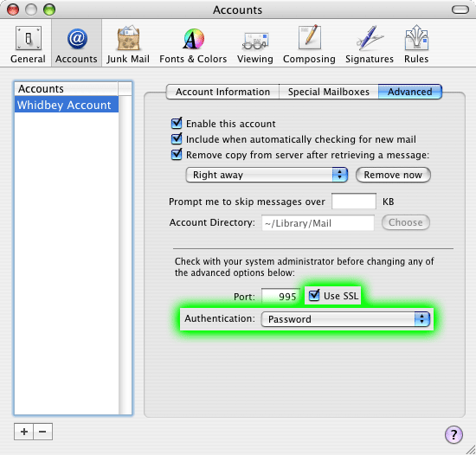Viewport: 476px width, 455px height.
Task: Switch to the Account Information tab
Action: (x=222, y=92)
